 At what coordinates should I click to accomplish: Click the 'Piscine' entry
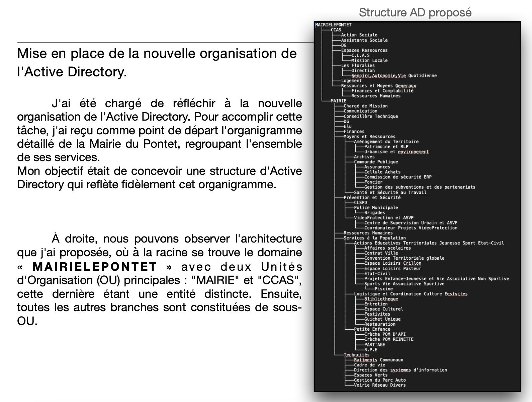point(384,289)
